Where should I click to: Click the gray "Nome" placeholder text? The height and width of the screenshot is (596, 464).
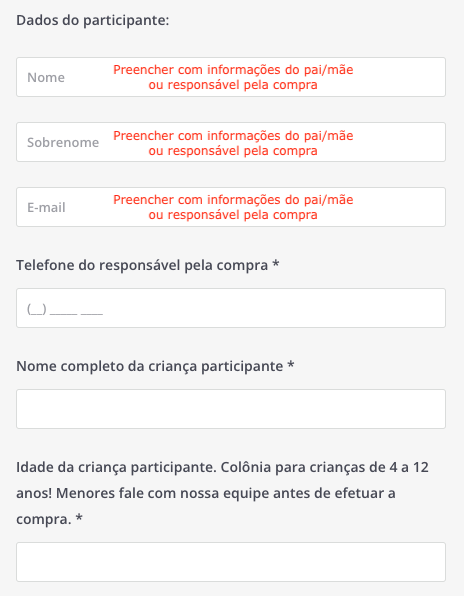46,78
